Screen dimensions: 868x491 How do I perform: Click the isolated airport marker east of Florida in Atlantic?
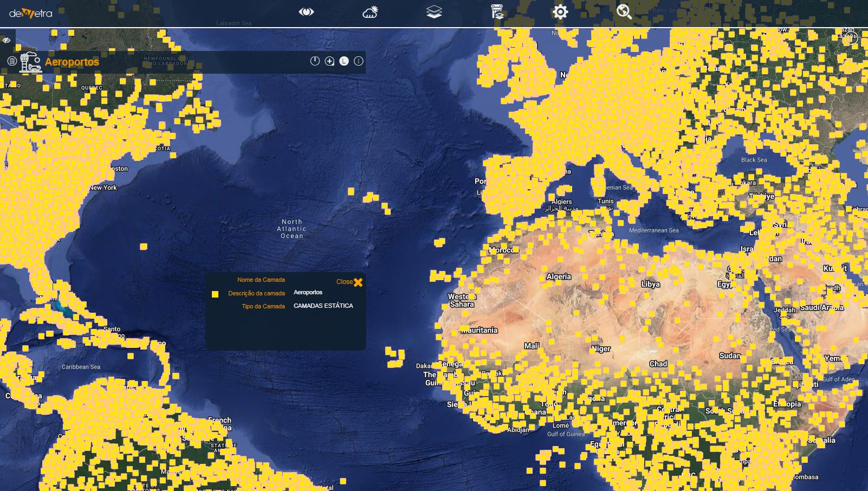pos(144,247)
